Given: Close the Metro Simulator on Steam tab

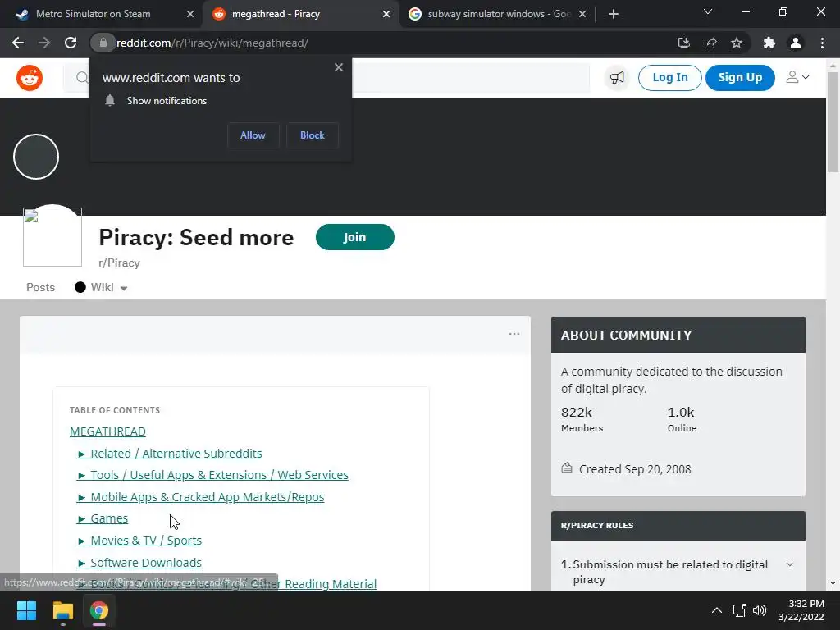Looking at the screenshot, I should tap(190, 14).
